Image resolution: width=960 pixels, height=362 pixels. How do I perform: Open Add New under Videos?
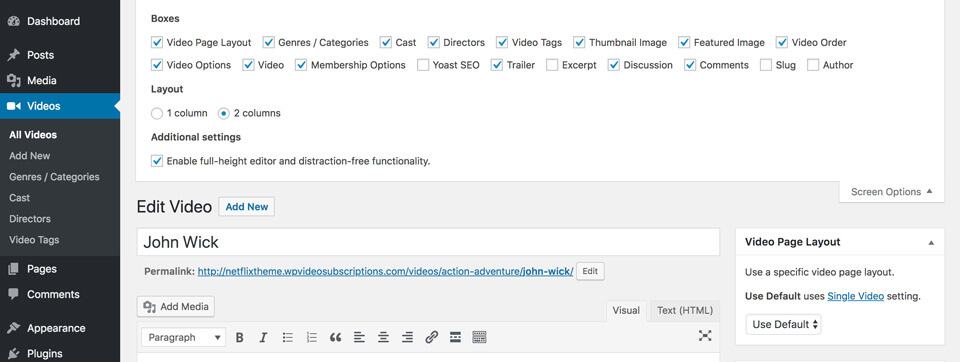(x=29, y=156)
